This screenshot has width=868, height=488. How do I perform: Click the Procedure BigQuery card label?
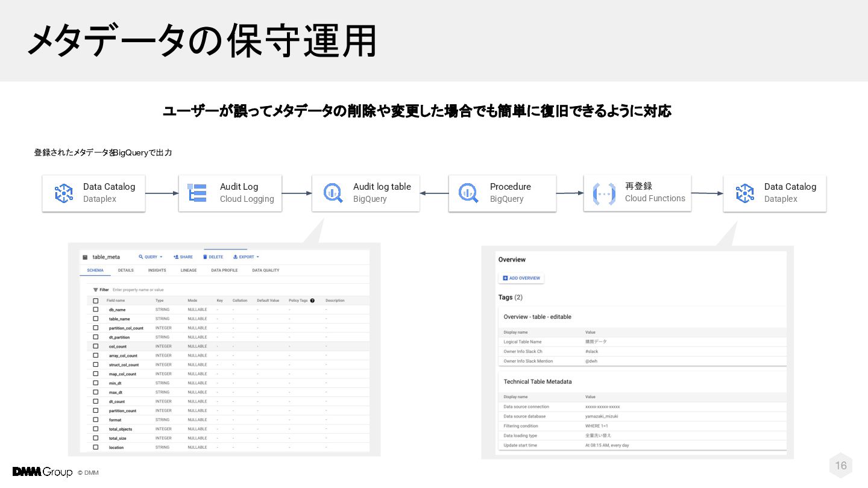click(511, 193)
